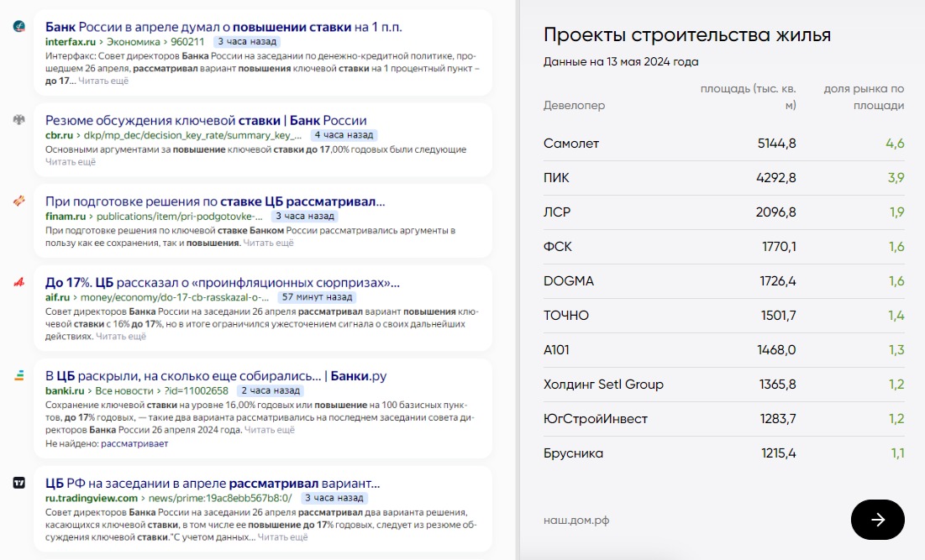Viewport: 925px width, 560px height.
Task: Click the '2 часа назад' time badge
Action: click(271, 390)
